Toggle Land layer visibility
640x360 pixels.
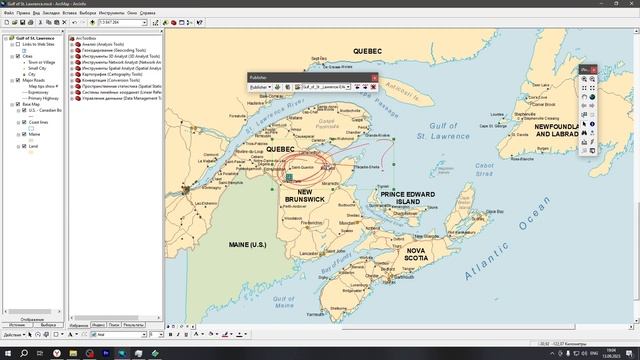point(24,146)
